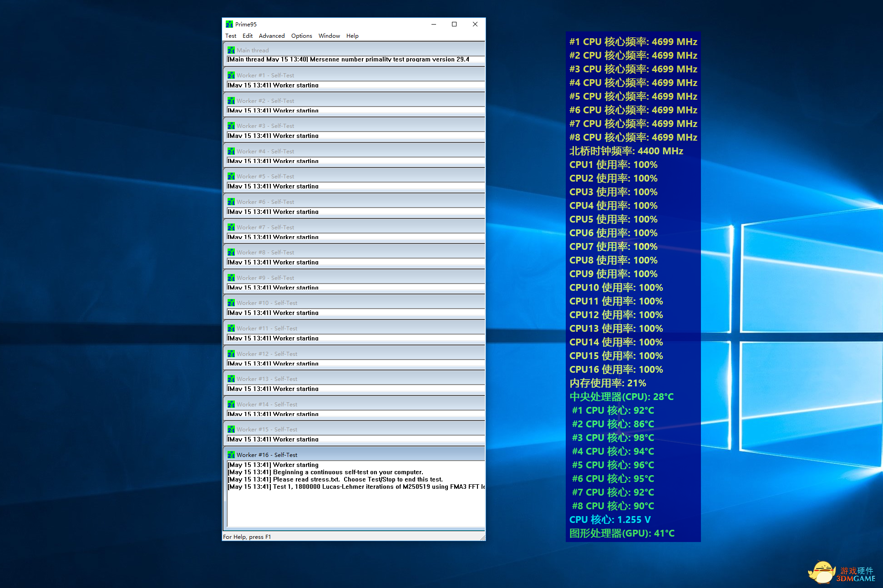Click the Worker #11 Self-Test icon
The image size is (883, 588).
coord(231,328)
